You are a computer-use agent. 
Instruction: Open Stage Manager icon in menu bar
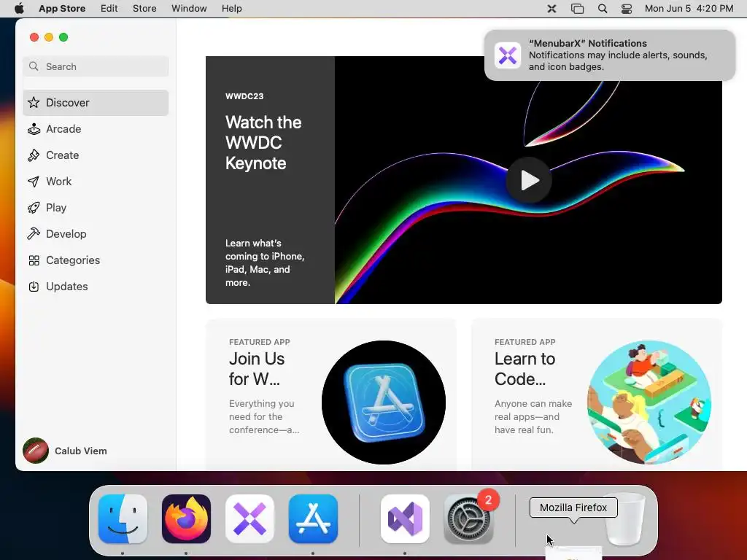[x=578, y=9]
